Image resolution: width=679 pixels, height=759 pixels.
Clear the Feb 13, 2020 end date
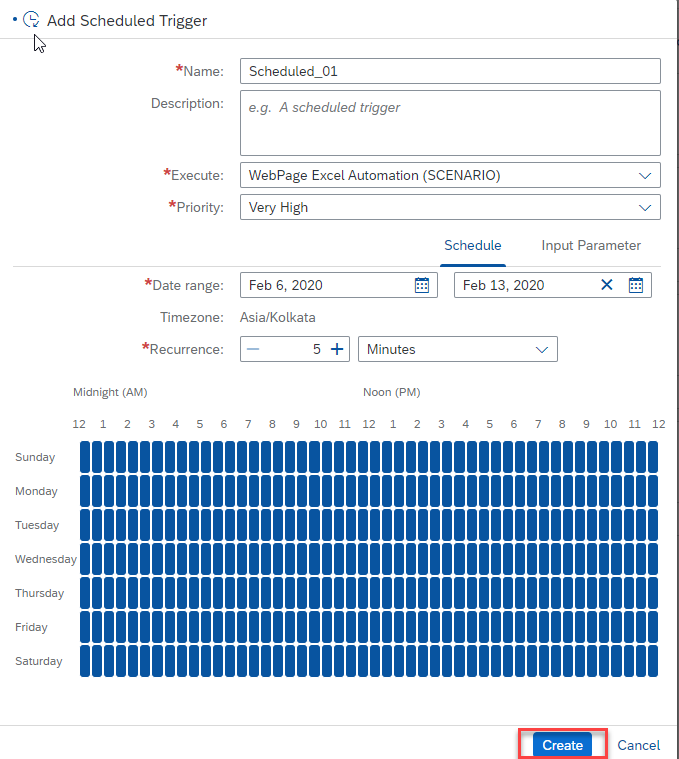[x=607, y=285]
